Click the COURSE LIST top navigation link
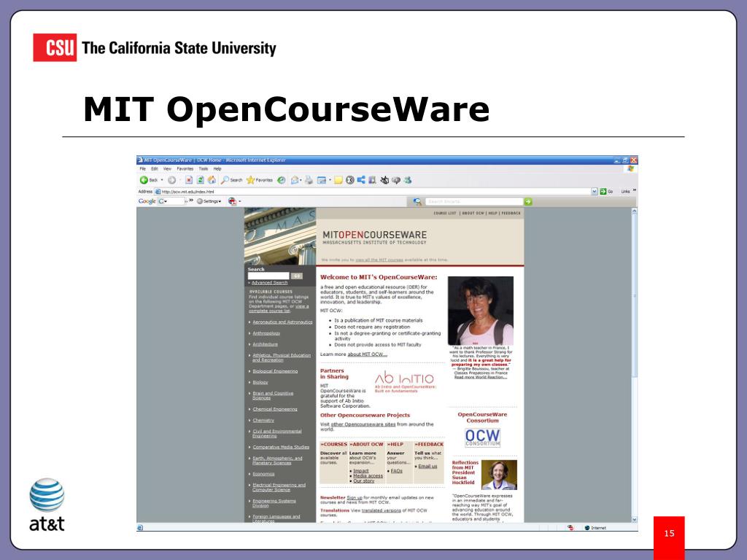The image size is (747, 560). (x=445, y=214)
